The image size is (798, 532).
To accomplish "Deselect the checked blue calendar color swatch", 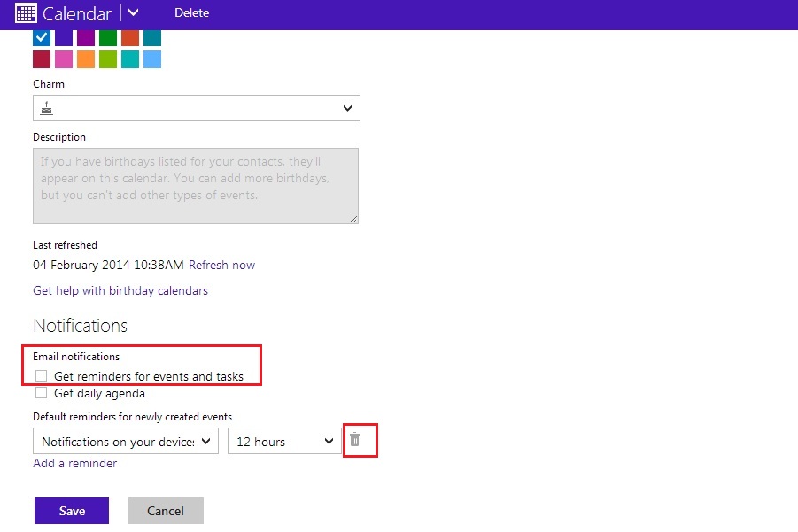I will [40, 37].
